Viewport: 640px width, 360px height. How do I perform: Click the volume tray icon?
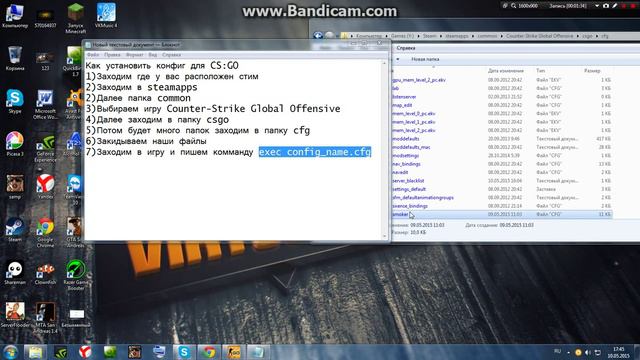point(588,352)
